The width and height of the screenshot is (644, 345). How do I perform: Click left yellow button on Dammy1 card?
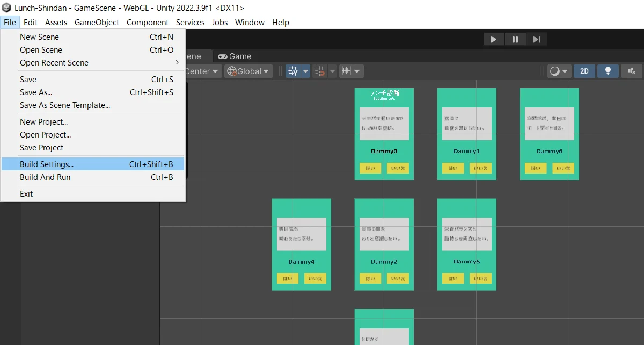[453, 168]
